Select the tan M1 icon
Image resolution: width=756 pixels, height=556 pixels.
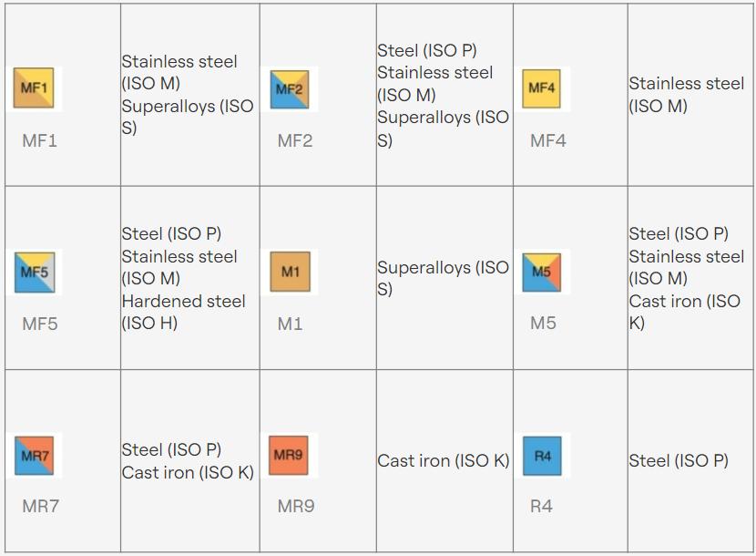290,272
